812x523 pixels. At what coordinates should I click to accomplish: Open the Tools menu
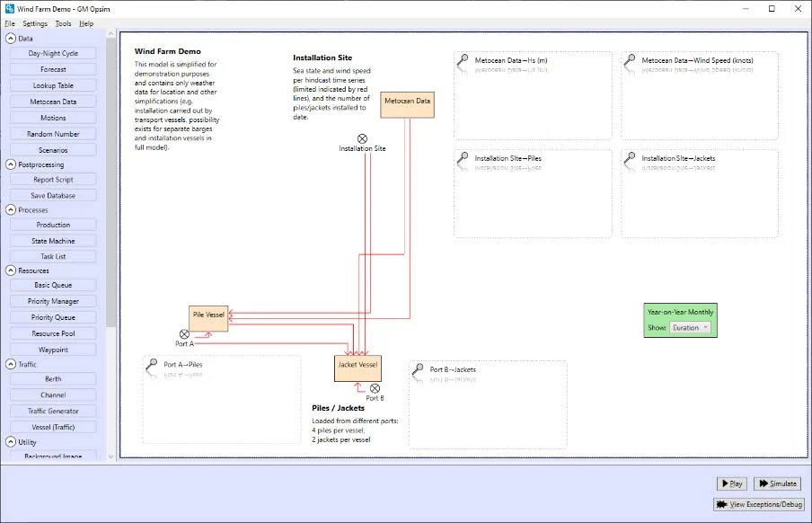(63, 23)
